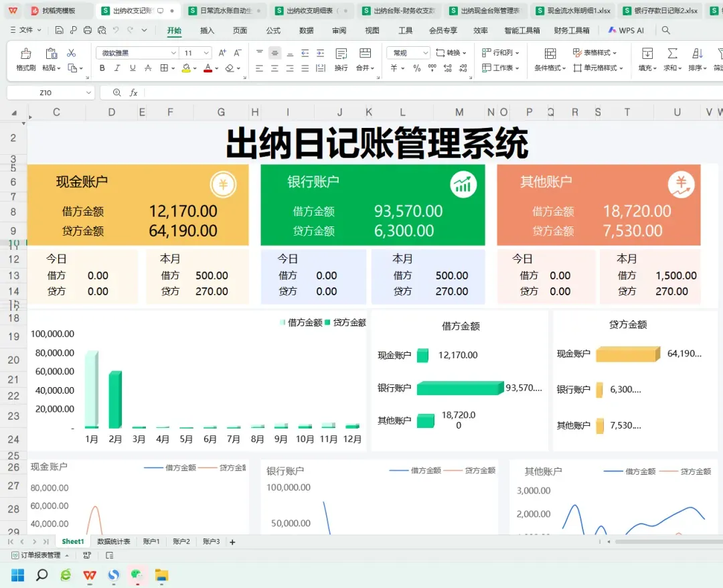Open the 插入 ribbon tab
Screen dimensions: 723x588
207,30
